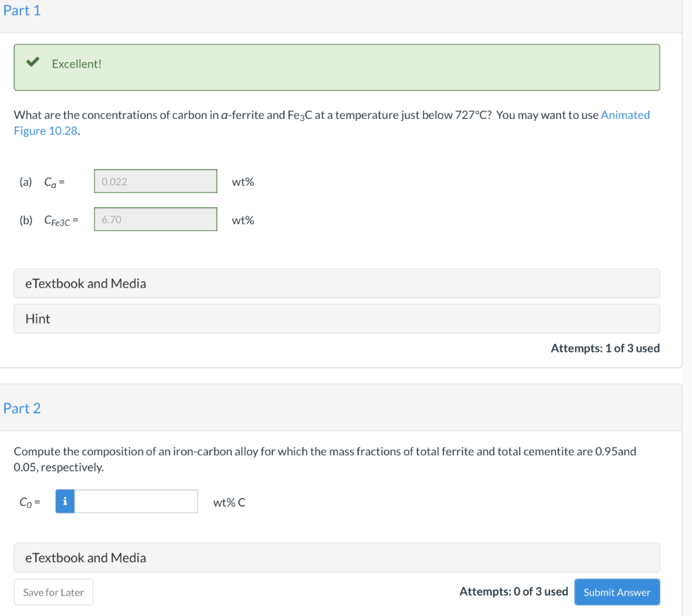Focus the empty C0 answer input field
Viewport: 692px width, 616px height.
click(x=136, y=502)
